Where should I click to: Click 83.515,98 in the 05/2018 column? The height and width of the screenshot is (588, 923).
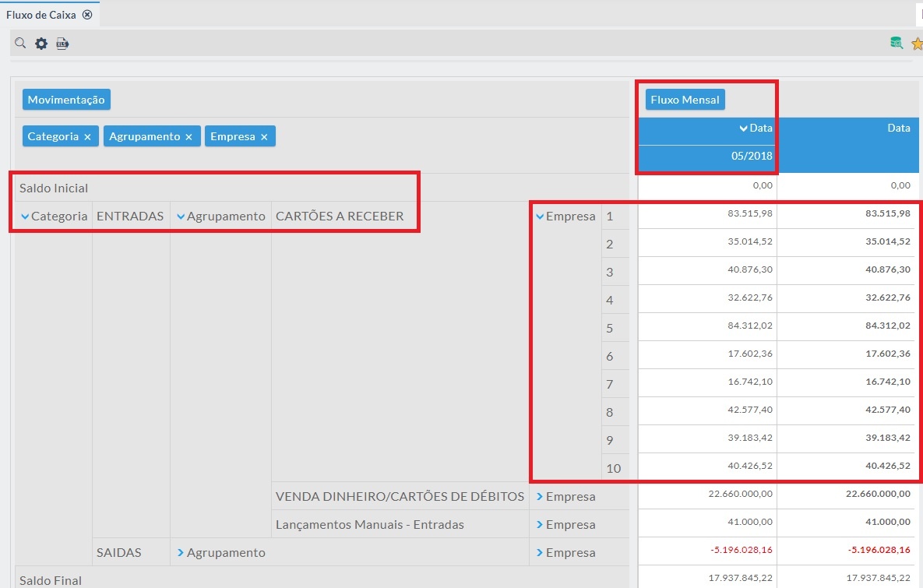point(750,213)
